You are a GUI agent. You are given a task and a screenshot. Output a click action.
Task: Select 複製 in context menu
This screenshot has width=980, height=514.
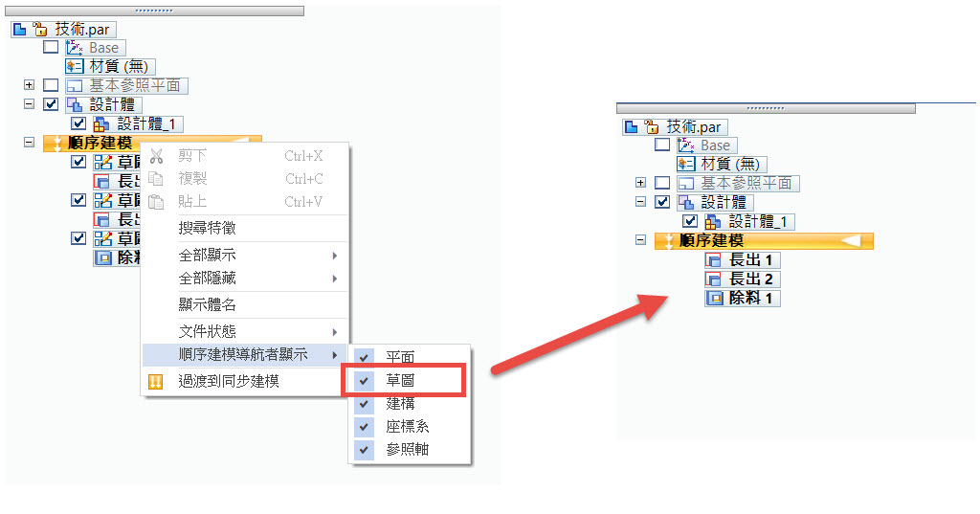click(244, 179)
